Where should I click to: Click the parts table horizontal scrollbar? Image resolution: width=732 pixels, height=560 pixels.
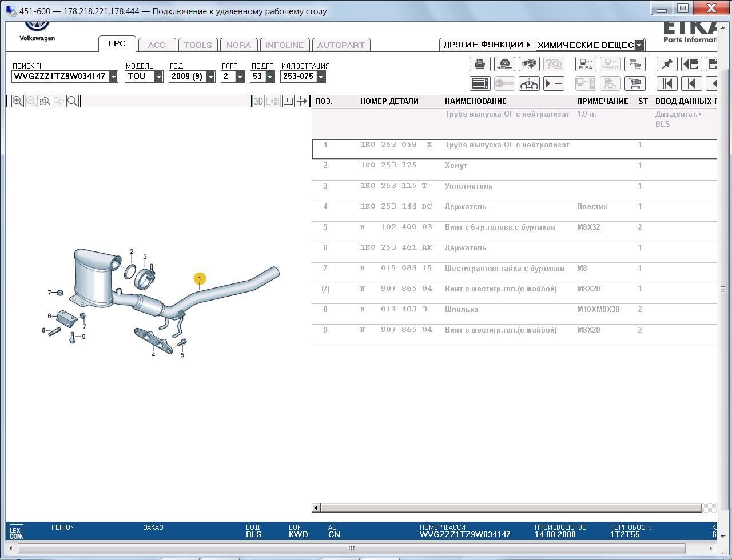[x=511, y=507]
